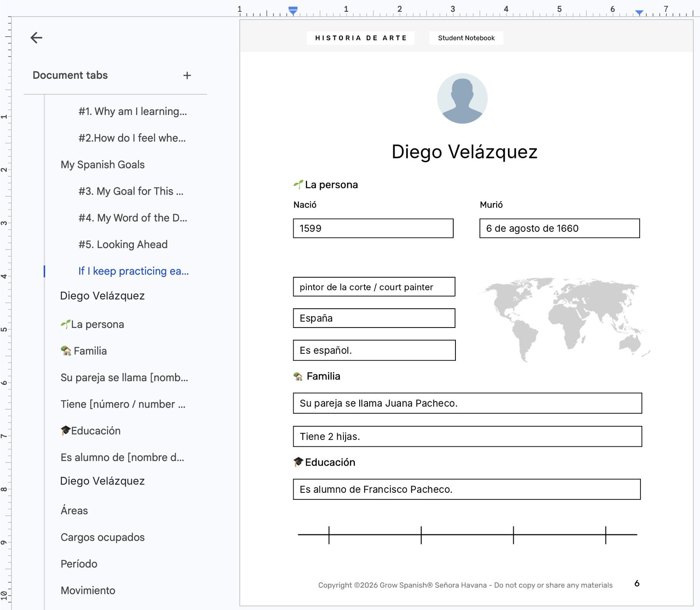Click 'Es alumno de Francisco Pacheco.' box
The image size is (700, 610).
[x=467, y=489]
